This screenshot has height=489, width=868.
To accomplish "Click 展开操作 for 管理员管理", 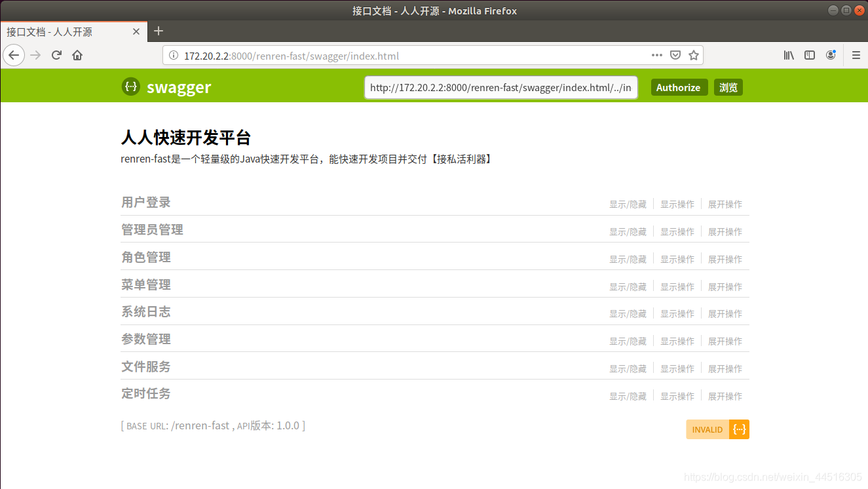I will [x=725, y=232].
